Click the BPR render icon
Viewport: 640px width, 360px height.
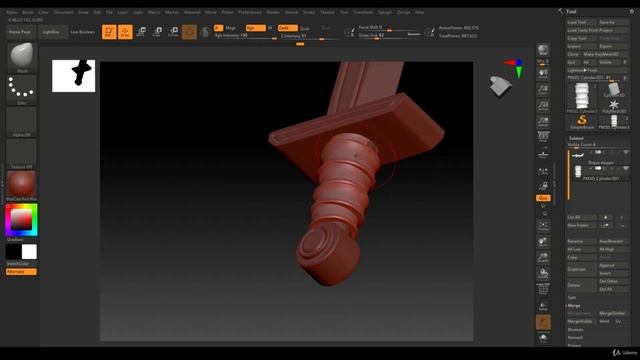coord(543,50)
